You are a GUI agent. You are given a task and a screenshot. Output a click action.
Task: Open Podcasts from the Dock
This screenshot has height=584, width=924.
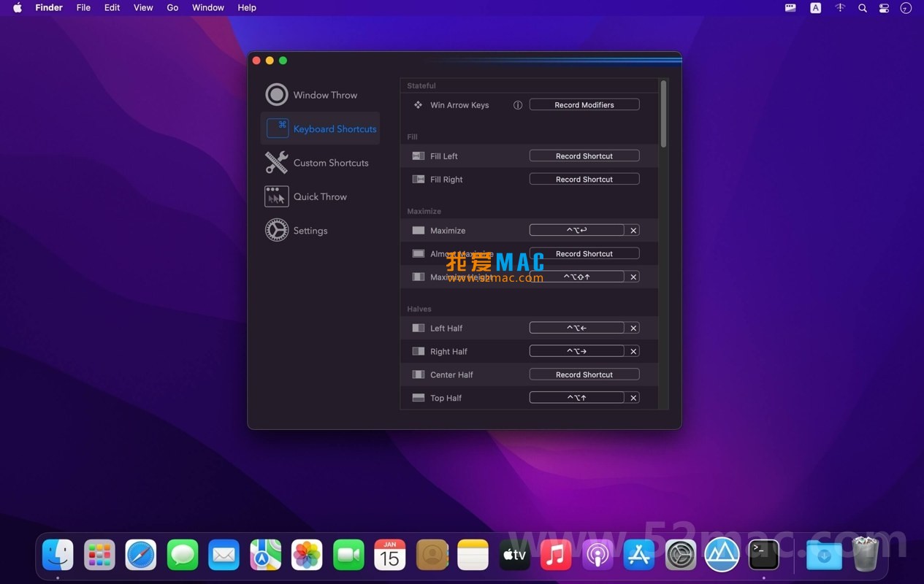[x=597, y=555]
